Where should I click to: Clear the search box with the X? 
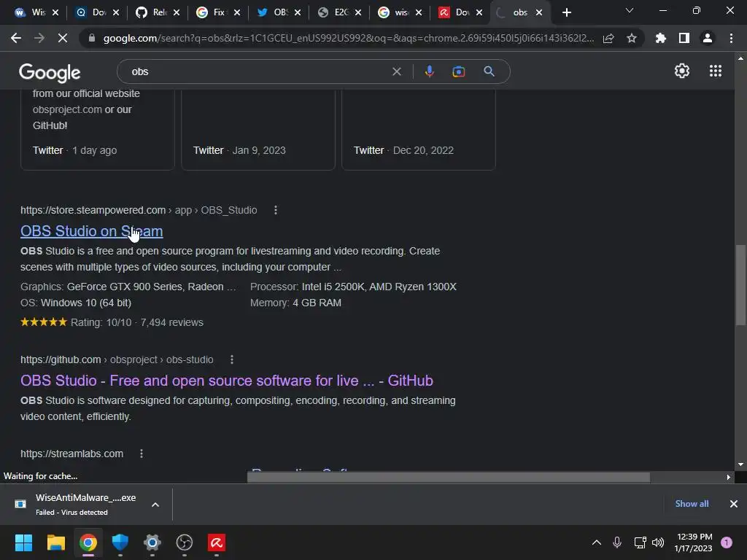tap(396, 71)
